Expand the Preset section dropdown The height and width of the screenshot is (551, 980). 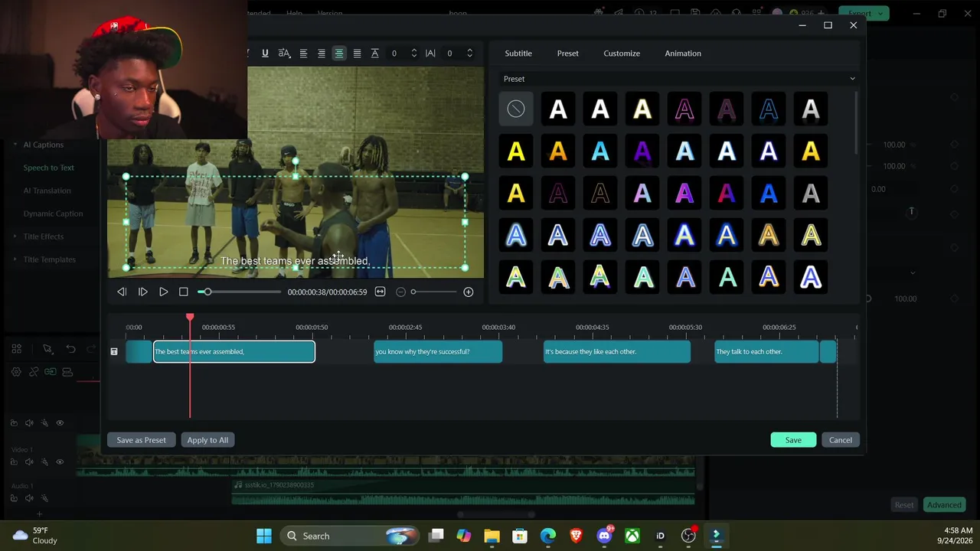click(852, 79)
